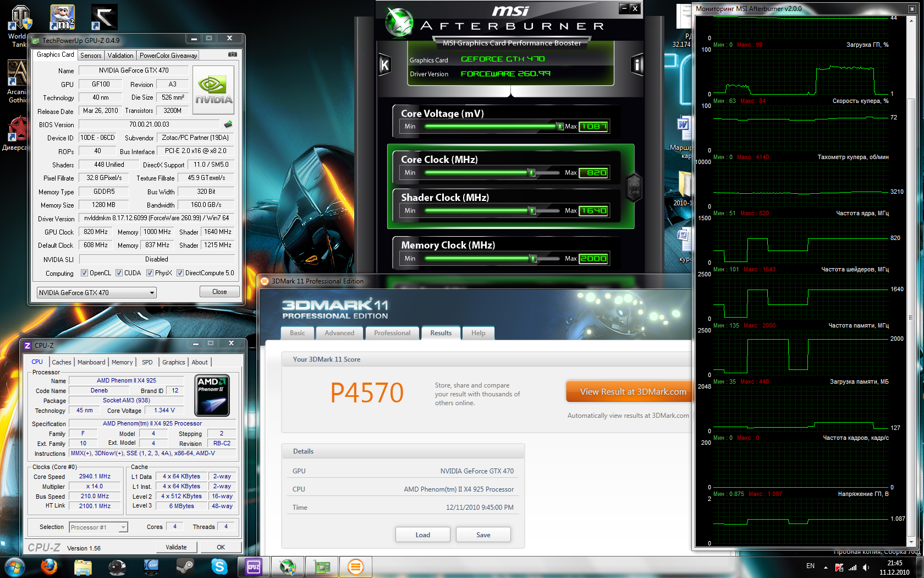
Task: Switch to the 3DMark 11 taskbar button
Action: (356, 566)
